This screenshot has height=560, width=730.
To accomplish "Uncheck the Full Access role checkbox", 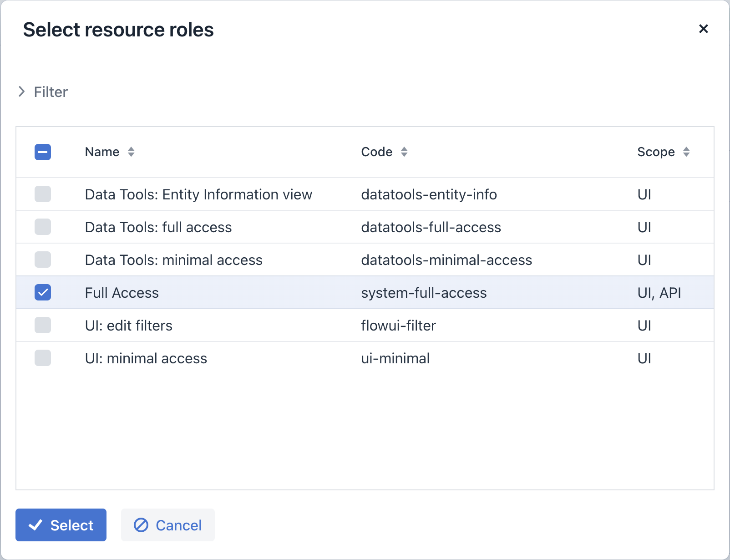I will (x=43, y=292).
